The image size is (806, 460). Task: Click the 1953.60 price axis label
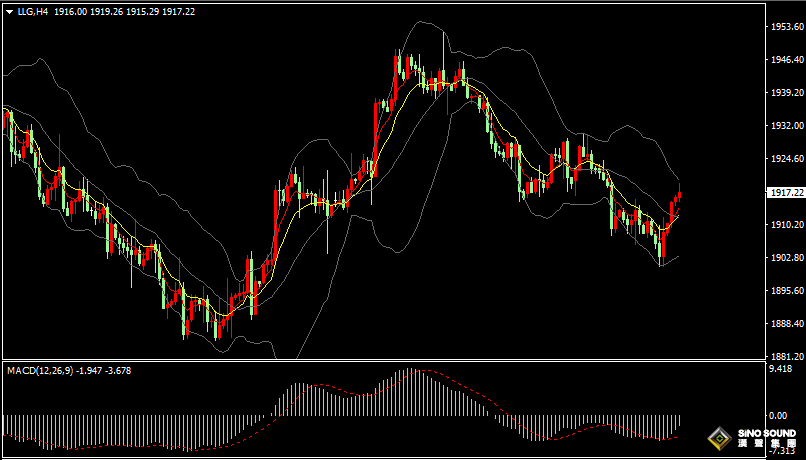[x=782, y=27]
